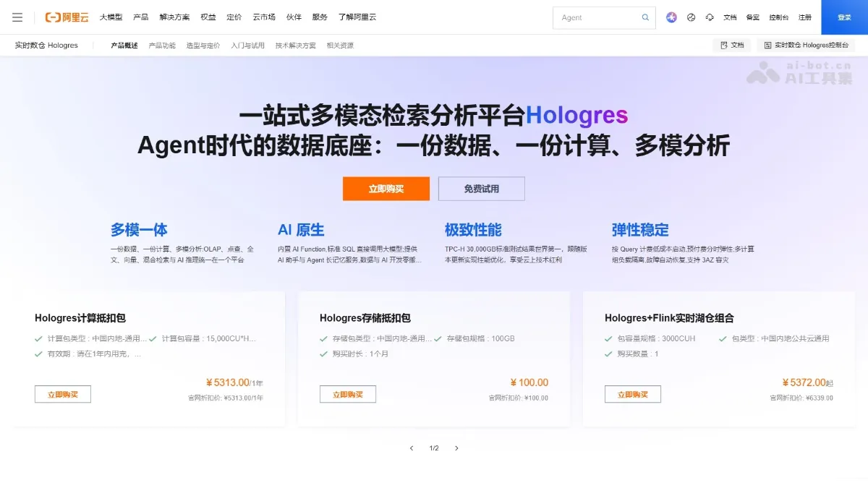Screen dimensions: 868x488
Task: Click 官网折扣价: ¥6339.00 text
Action: point(801,398)
